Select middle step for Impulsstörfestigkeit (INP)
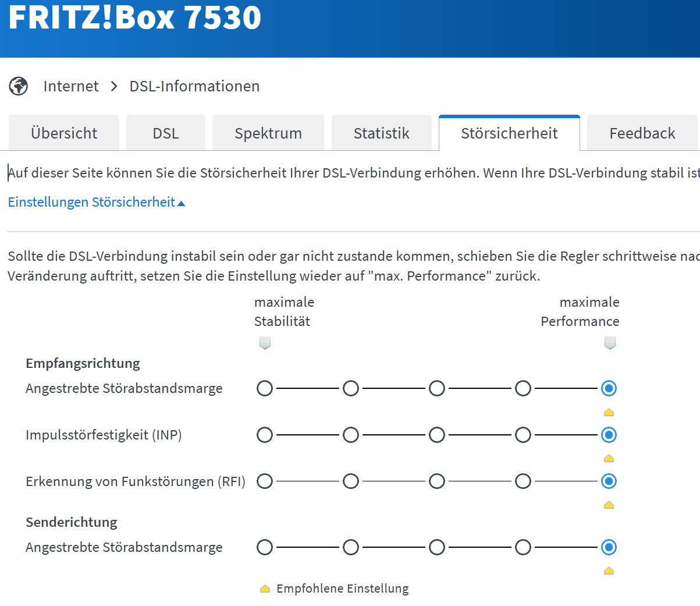This screenshot has height=606, width=700. click(437, 435)
